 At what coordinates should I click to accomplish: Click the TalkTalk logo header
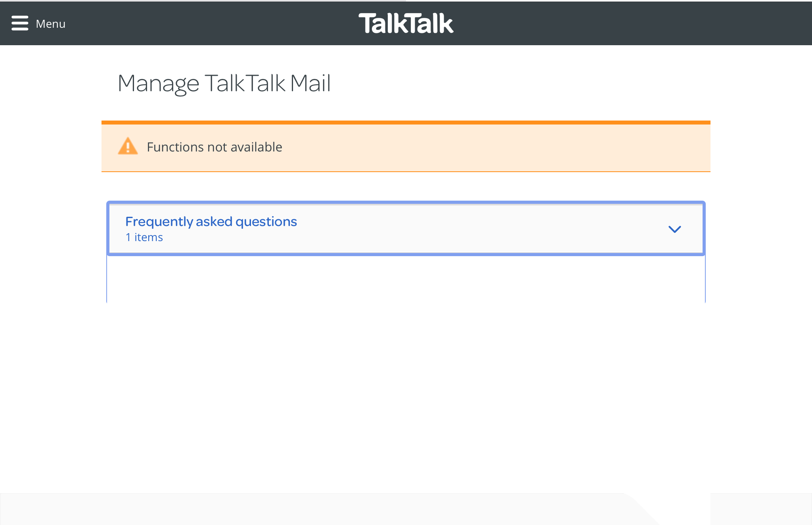click(x=406, y=24)
